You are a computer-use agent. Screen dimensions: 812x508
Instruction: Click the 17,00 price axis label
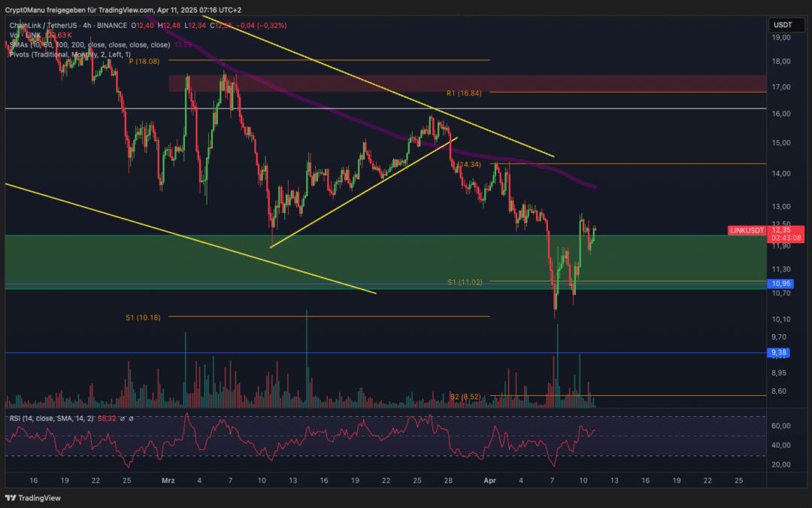781,87
